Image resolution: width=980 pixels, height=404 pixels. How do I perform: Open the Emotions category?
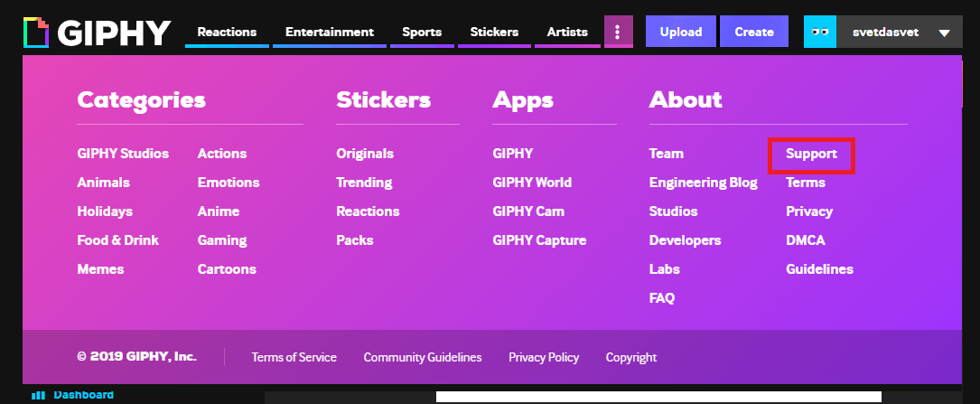229,183
